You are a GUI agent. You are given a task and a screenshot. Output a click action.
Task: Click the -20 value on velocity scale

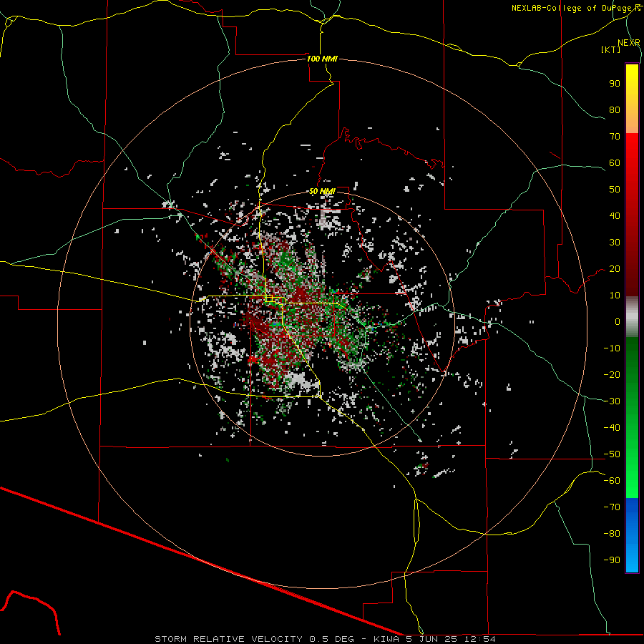(612, 374)
